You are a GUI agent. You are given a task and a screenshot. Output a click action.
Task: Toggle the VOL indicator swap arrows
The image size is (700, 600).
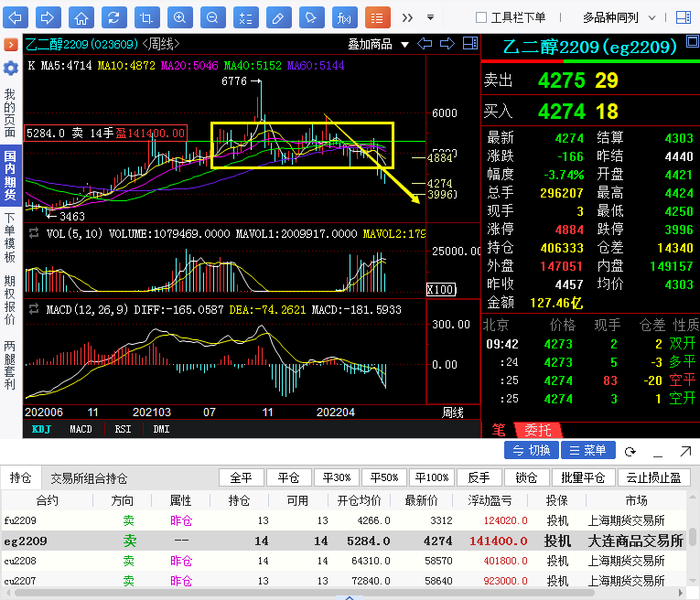click(x=34, y=233)
